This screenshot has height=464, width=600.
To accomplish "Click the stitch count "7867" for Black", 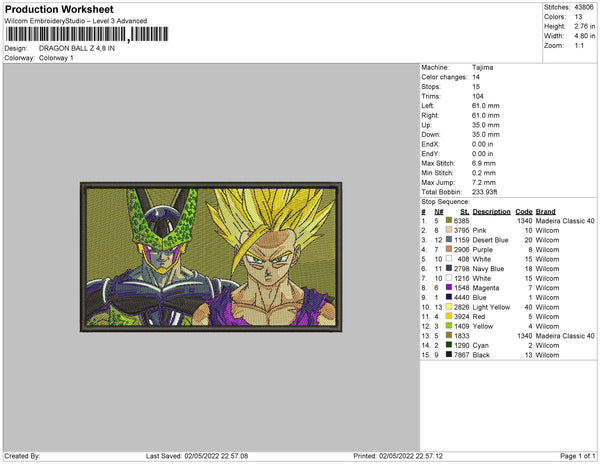I will coord(461,355).
